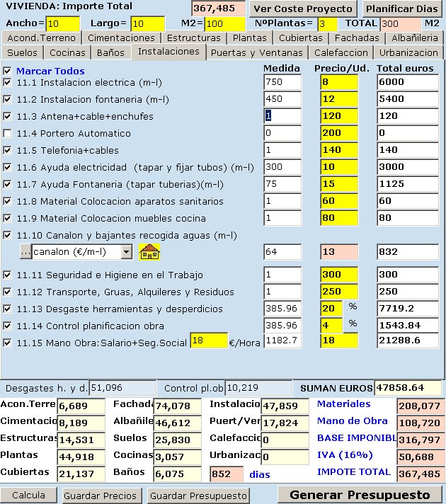This screenshot has height=504, width=446.
Task: Go to the Estructuras tab
Action: [x=193, y=38]
